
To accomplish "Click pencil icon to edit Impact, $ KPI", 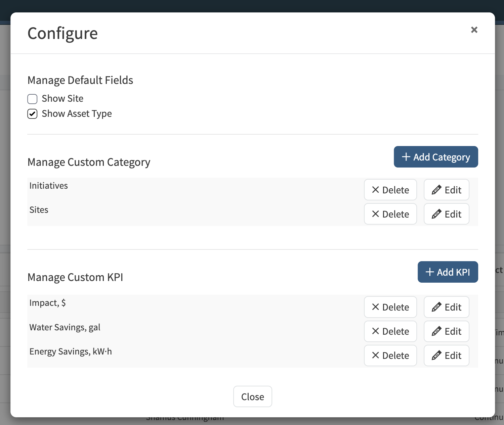I will (x=436, y=307).
